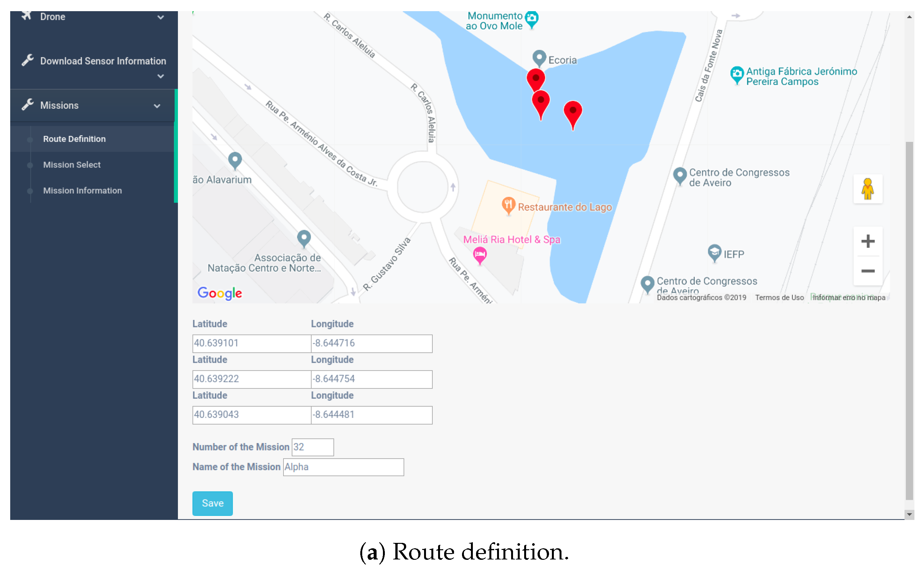Click the IEFP map marker icon

pos(714,252)
